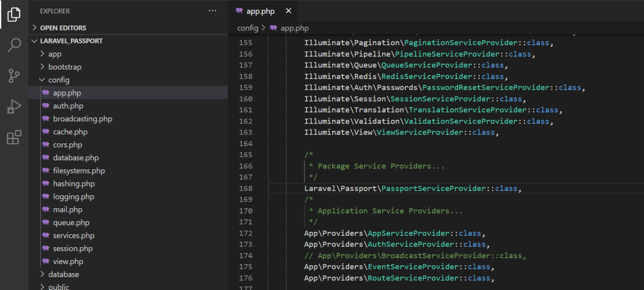Screen dimensions: 644x290
Task: Open the Explorer view in activity bar
Action: (14, 14)
